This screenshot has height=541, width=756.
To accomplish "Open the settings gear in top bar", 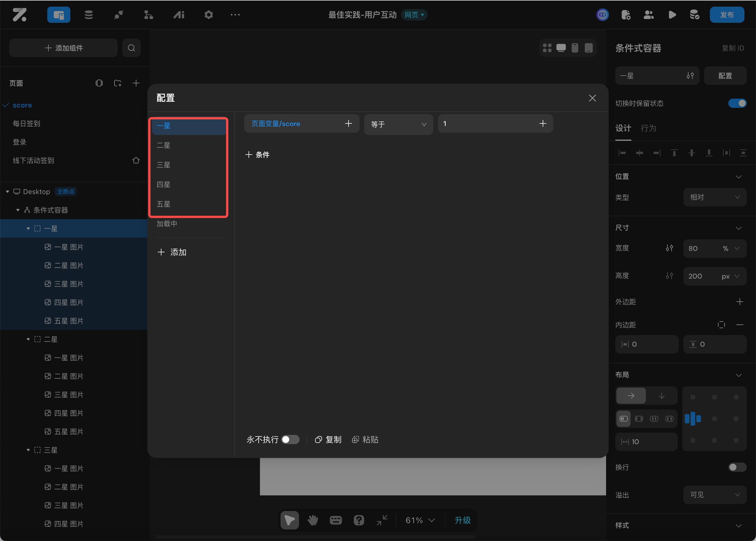I will 208,15.
